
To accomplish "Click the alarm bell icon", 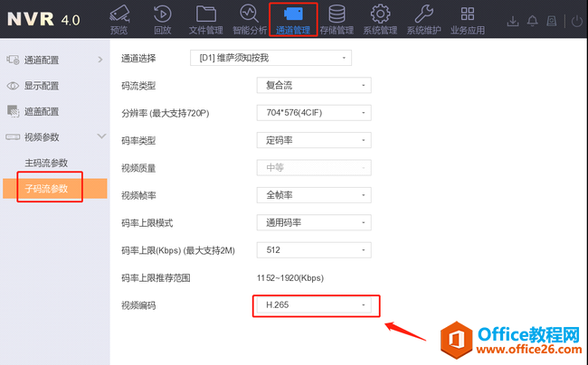I will (532, 21).
